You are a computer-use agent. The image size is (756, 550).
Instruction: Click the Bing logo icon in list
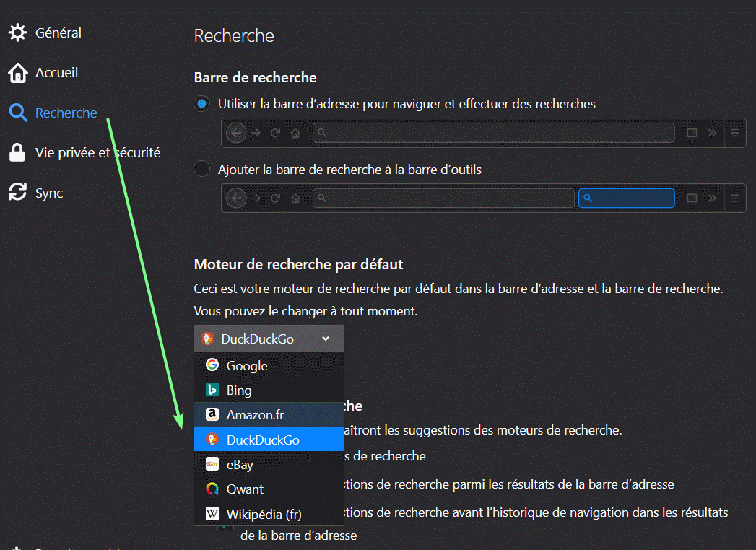coord(212,390)
